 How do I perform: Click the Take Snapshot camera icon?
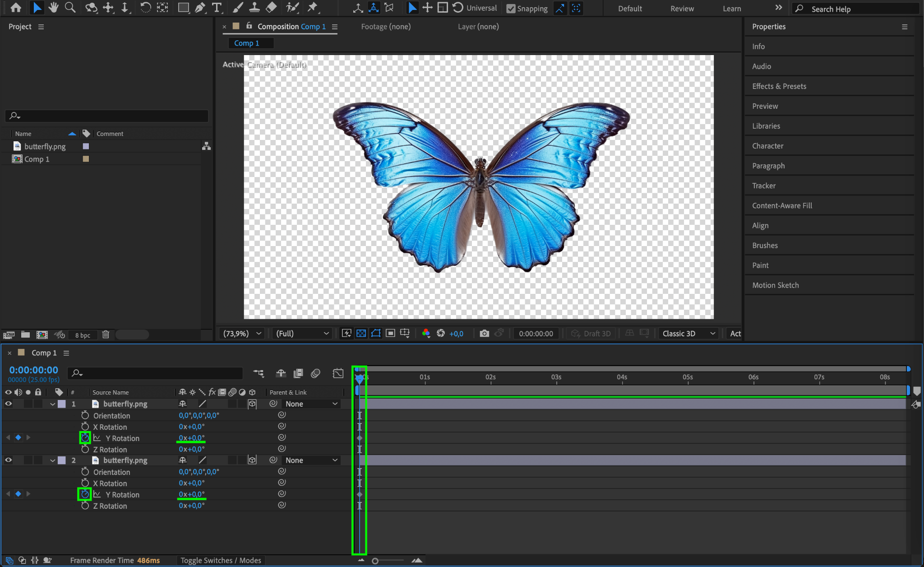(484, 333)
